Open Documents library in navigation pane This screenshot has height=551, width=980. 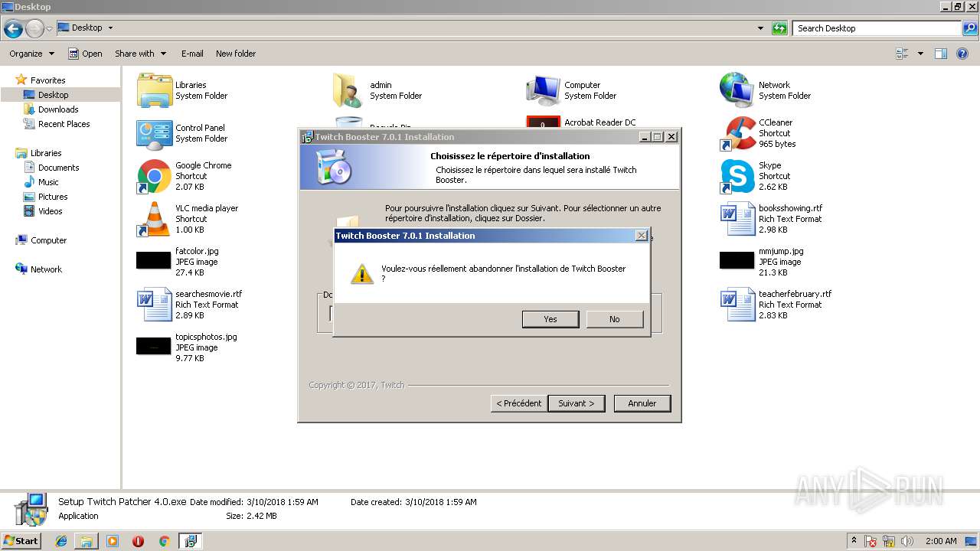(58, 168)
